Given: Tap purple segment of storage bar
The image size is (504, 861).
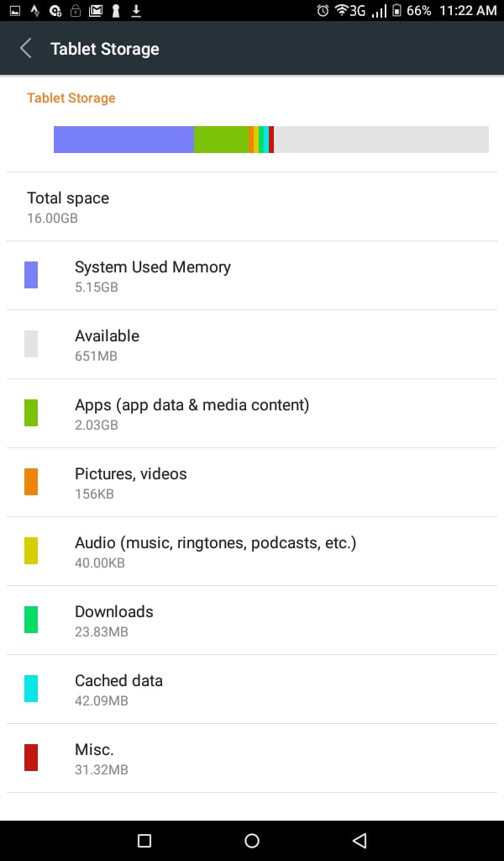Looking at the screenshot, I should (x=124, y=140).
